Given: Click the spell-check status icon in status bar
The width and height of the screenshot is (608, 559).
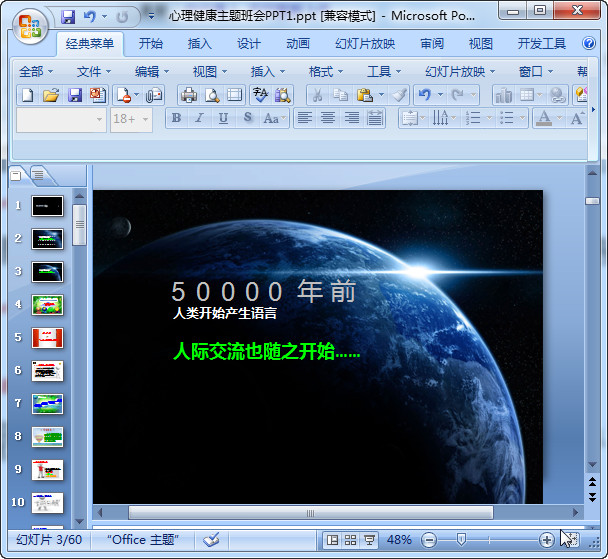Looking at the screenshot, I should (x=212, y=539).
